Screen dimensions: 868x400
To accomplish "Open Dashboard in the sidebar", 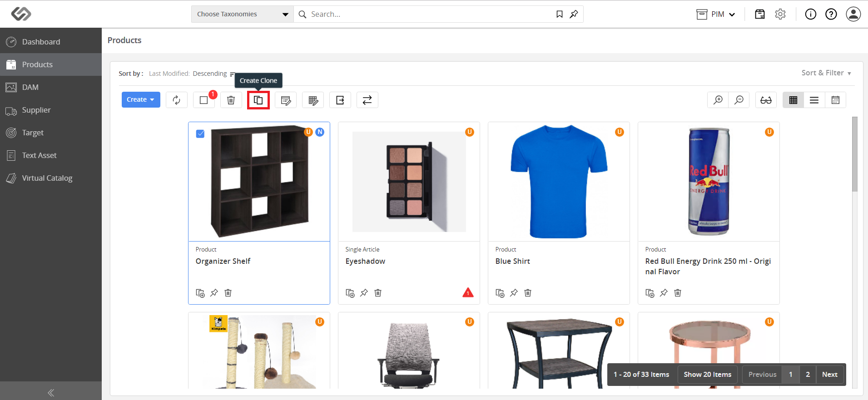I will pyautogui.click(x=51, y=42).
